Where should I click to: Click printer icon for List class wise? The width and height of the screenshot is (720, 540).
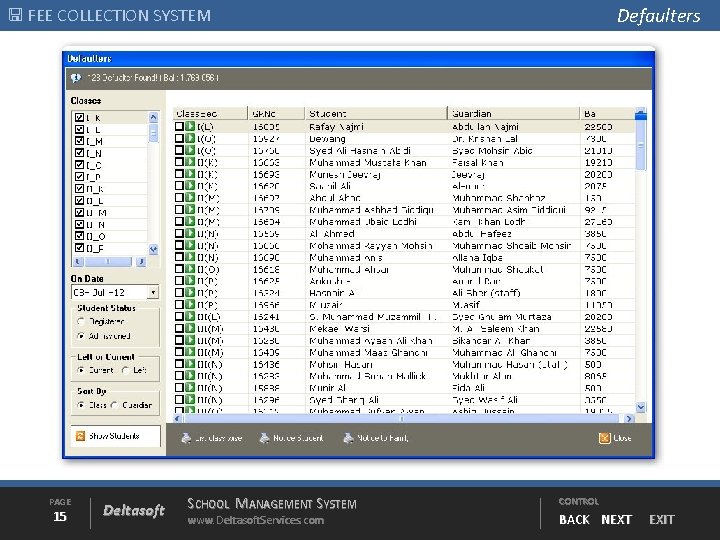coord(186,438)
